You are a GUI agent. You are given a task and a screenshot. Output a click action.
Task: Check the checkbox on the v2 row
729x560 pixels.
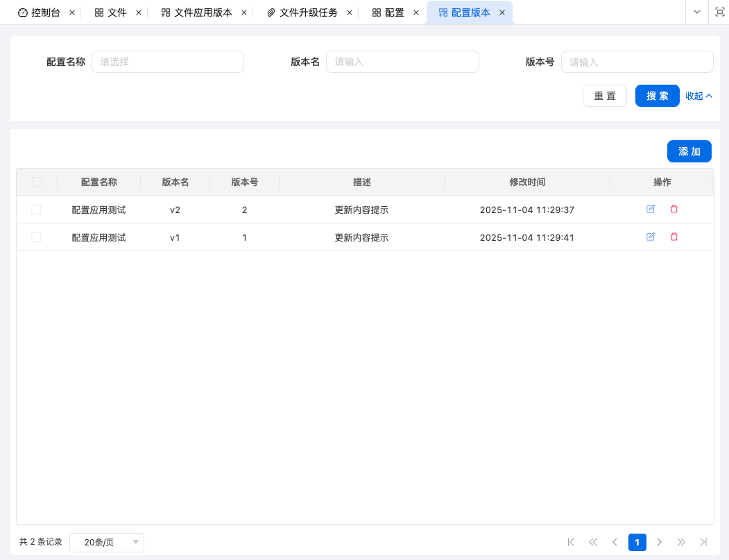point(36,209)
